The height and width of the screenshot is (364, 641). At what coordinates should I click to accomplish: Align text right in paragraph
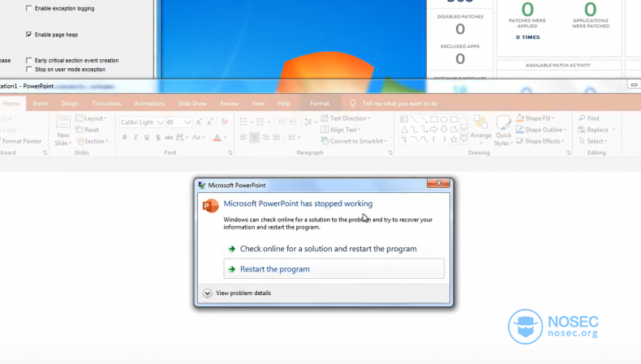265,137
